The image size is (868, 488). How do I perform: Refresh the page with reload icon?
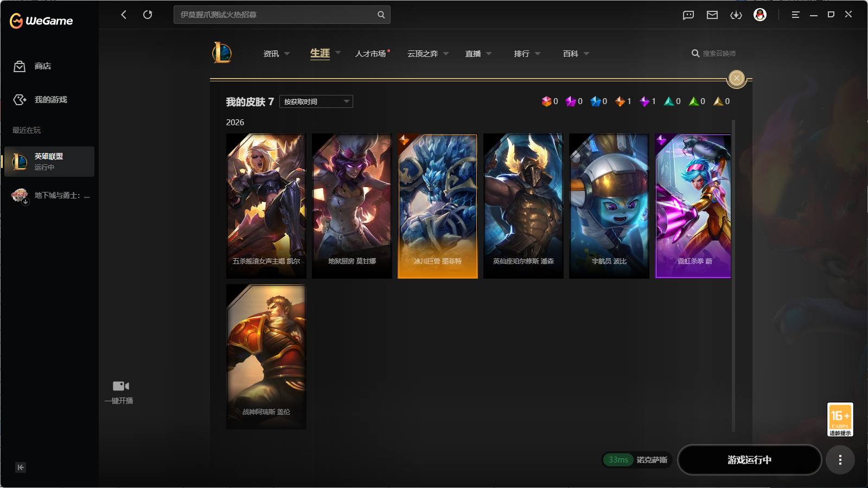tap(148, 15)
